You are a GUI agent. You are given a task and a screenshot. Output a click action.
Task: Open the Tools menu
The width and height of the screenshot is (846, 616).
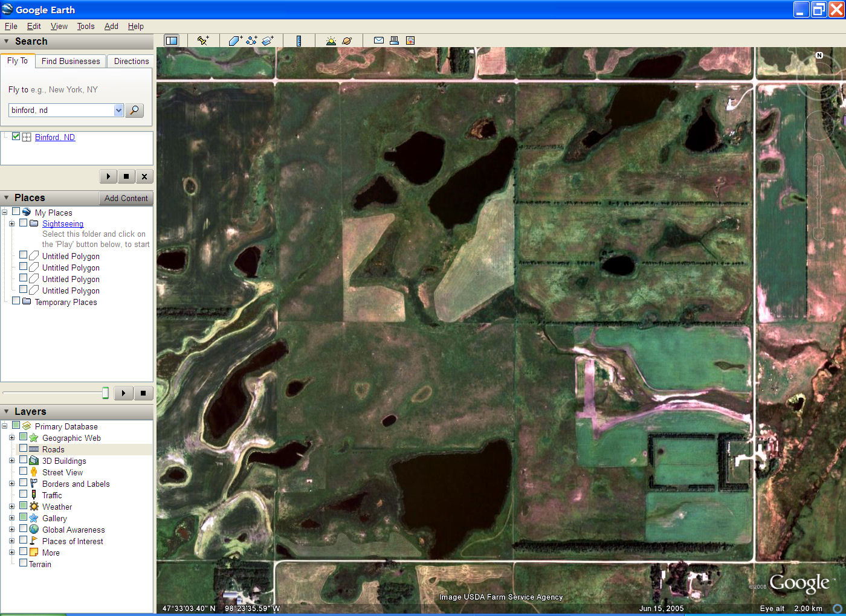click(x=86, y=26)
